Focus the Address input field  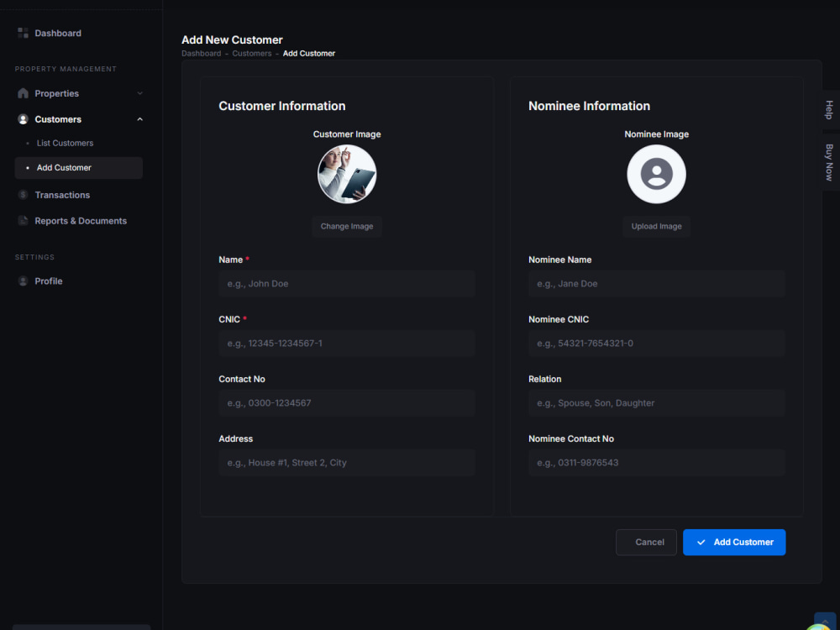coord(347,463)
